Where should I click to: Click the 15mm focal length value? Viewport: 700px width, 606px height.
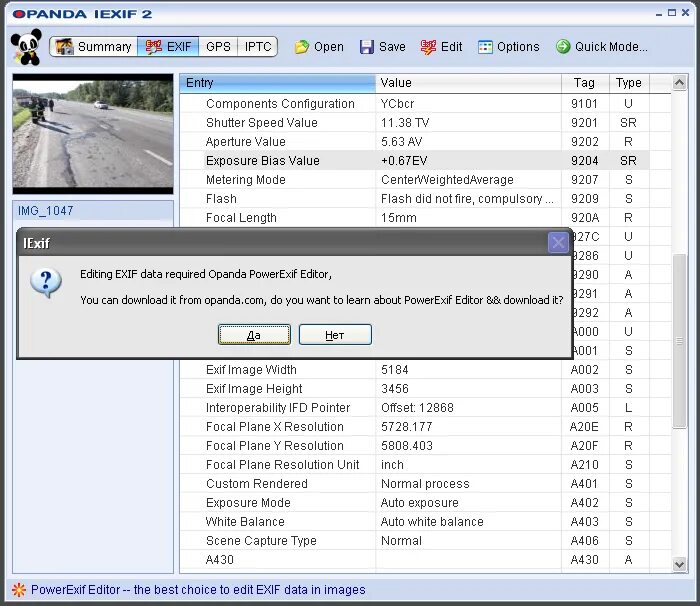click(x=399, y=217)
